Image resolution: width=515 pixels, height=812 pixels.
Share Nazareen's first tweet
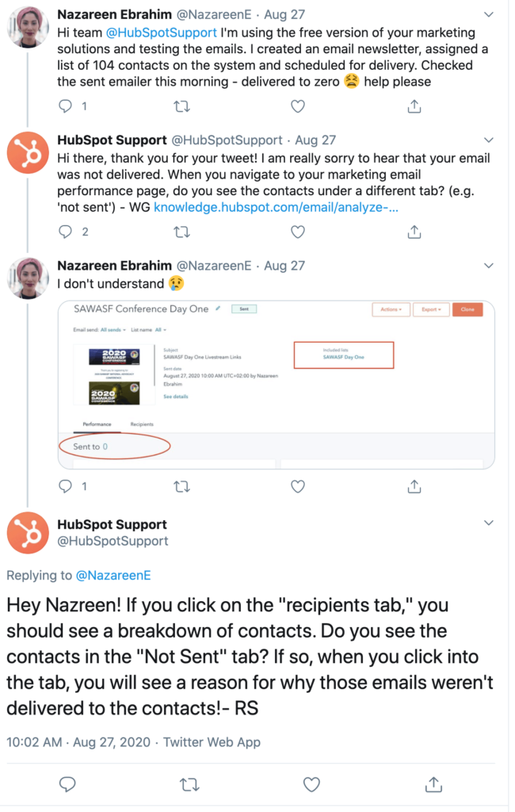(x=414, y=105)
